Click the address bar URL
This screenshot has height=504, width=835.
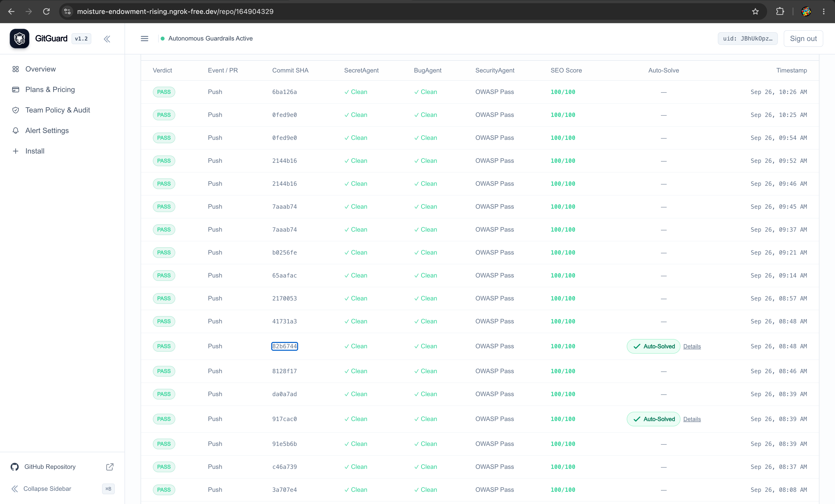tap(175, 11)
